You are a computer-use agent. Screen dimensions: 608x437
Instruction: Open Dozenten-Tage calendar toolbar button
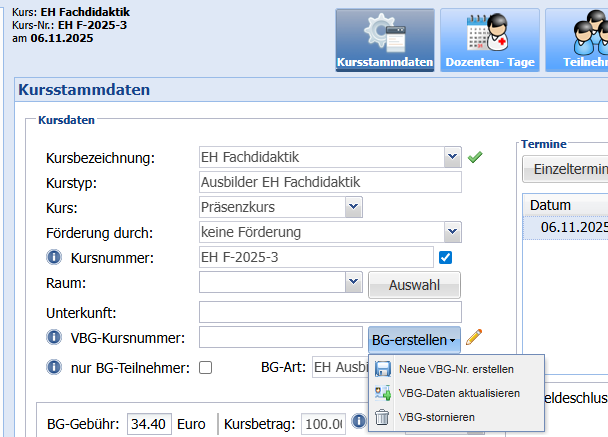pyautogui.click(x=488, y=41)
